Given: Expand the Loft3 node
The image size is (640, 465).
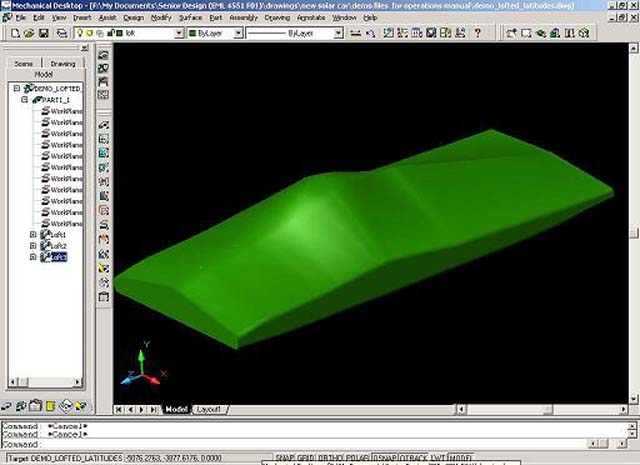Looking at the screenshot, I should [33, 257].
